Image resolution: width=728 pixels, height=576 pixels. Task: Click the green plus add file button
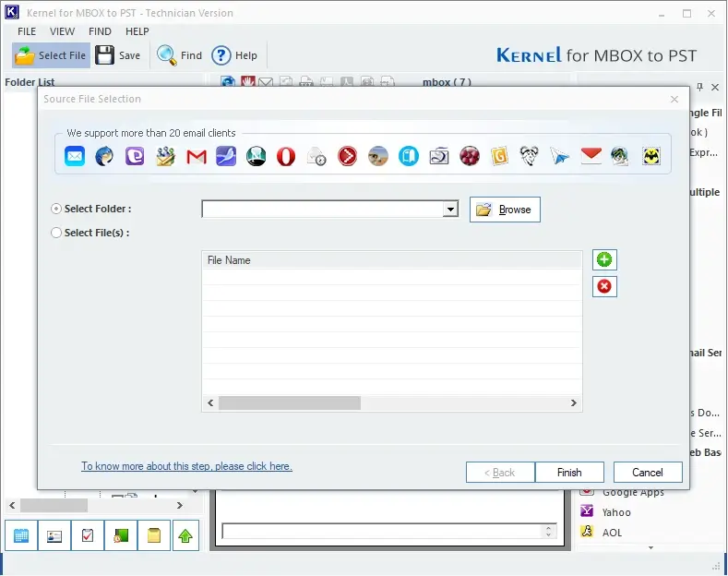click(604, 259)
